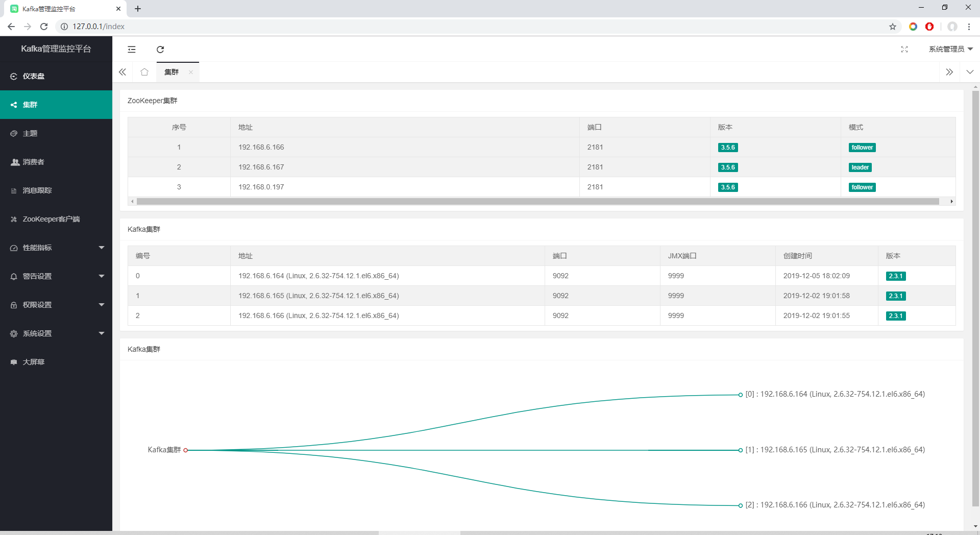
Task: Bookmark page with the star icon
Action: [x=893, y=27]
